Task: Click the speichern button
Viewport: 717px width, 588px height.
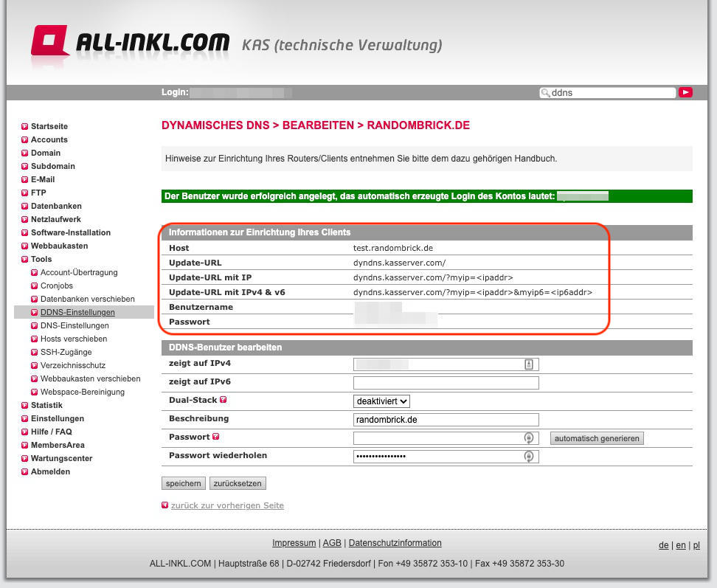Action: click(x=184, y=483)
